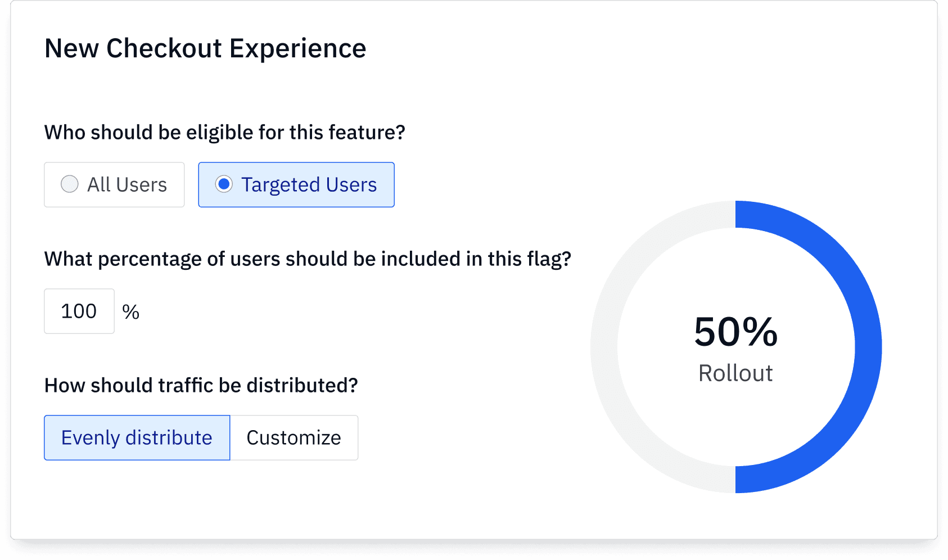The image size is (948, 560).
Task: Click the % symbol beside the input
Action: pyautogui.click(x=130, y=312)
